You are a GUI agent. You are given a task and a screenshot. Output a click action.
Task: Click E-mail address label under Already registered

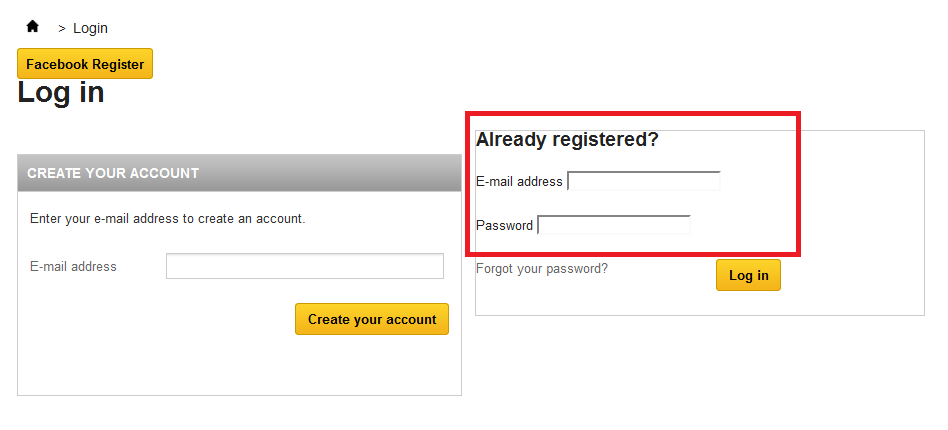[519, 182]
